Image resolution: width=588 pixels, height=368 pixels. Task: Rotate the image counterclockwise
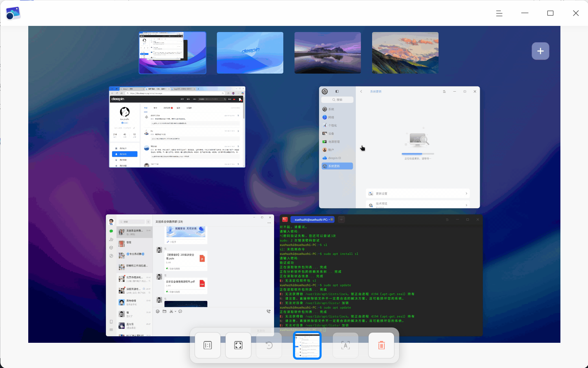click(x=269, y=346)
